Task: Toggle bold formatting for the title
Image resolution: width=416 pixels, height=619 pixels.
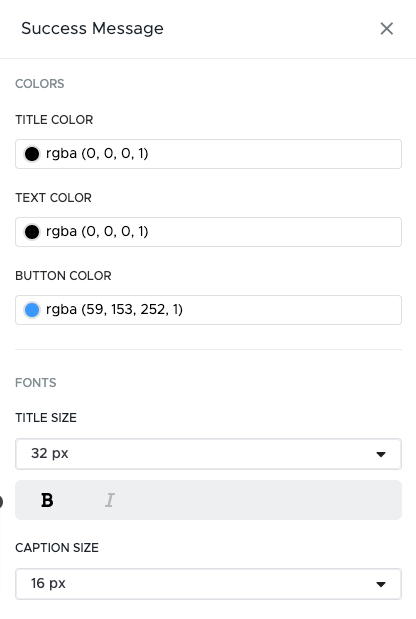Action: 47,500
